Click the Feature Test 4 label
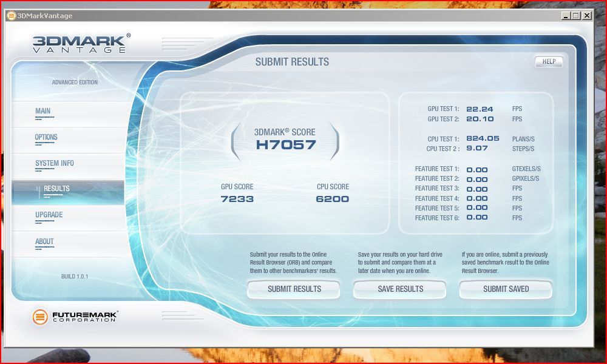This screenshot has width=607, height=364. click(x=437, y=198)
